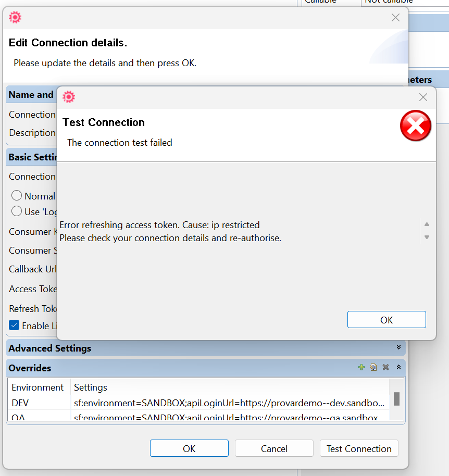The width and height of the screenshot is (449, 476).
Task: Click the Test Connection button
Action: tap(359, 448)
